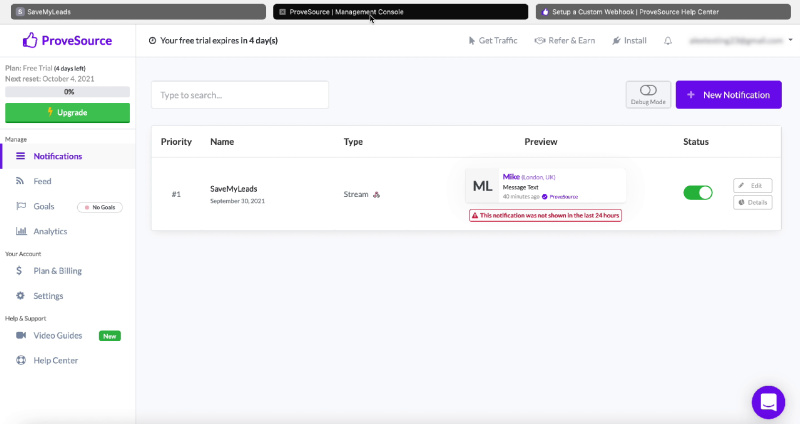800x424 pixels.
Task: Open Video Guides
Action: coord(58,335)
